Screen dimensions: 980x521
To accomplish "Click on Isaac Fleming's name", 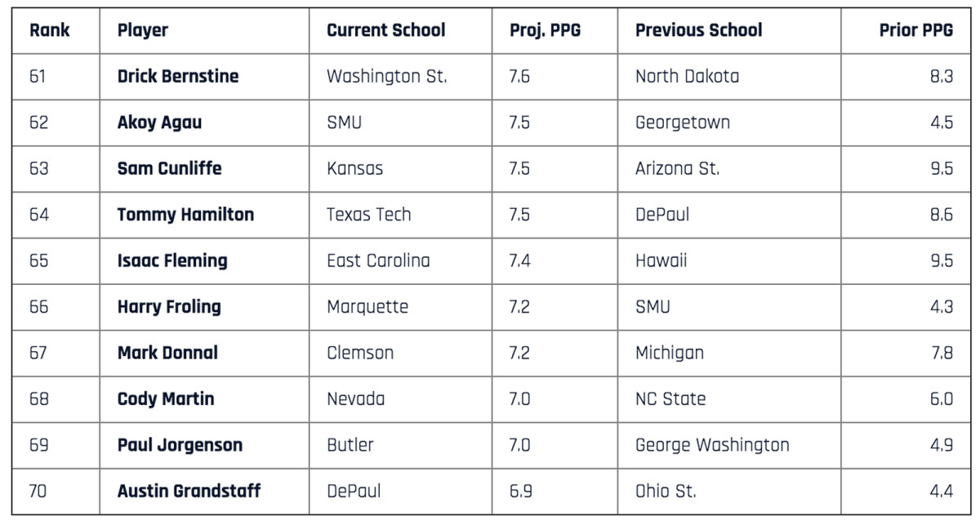I will tap(172, 261).
